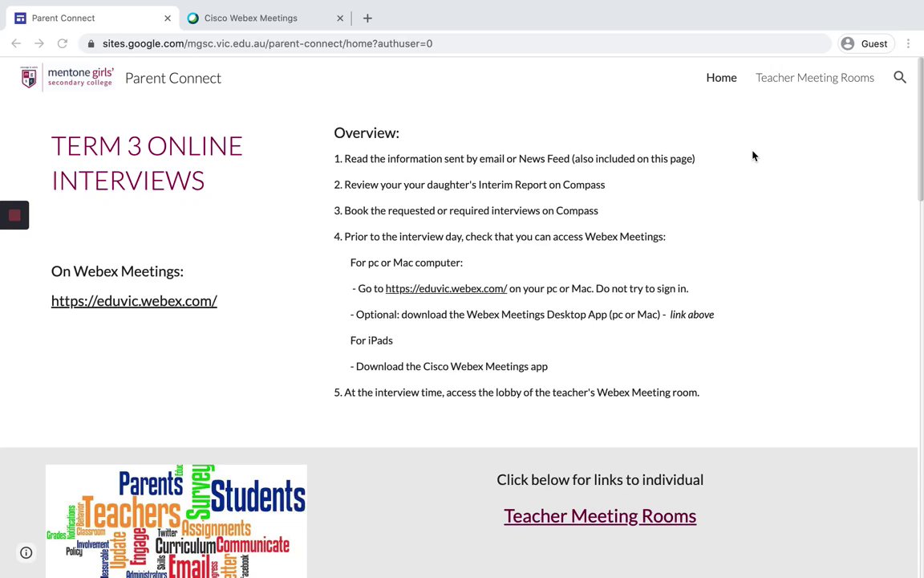The height and width of the screenshot is (578, 924).
Task: Select the Parent Connect tab
Action: [92, 18]
